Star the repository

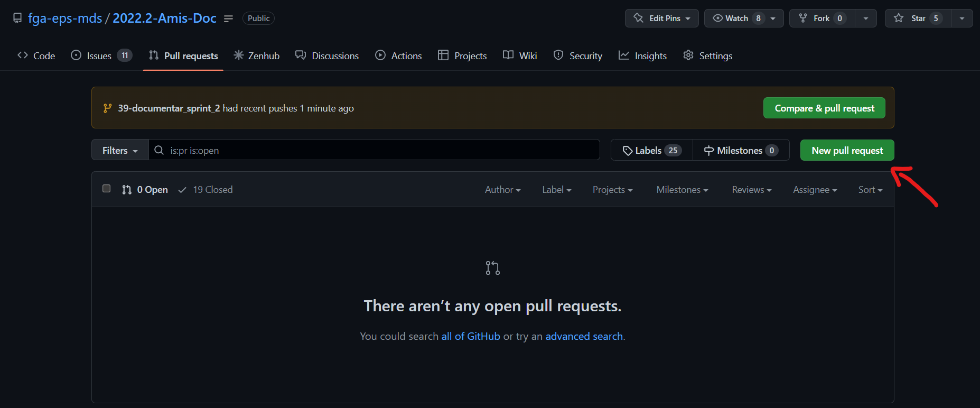point(918,18)
